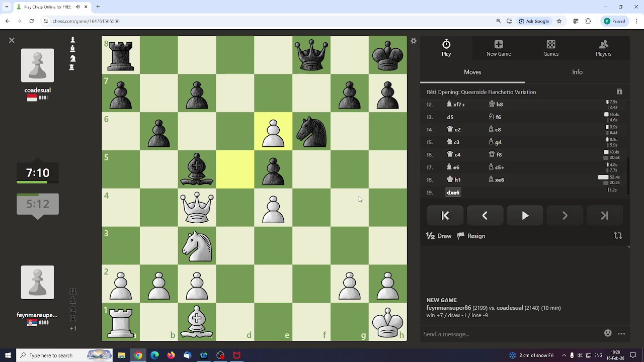Image resolution: width=644 pixels, height=362 pixels.
Task: Open File Explorer from the taskbar
Action: coord(122,355)
